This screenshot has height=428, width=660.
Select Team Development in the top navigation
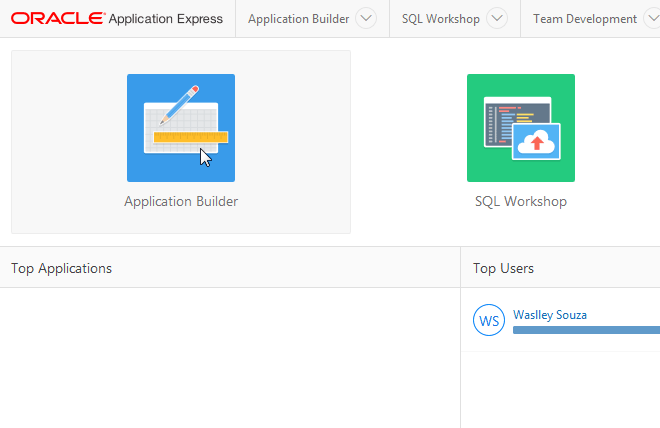tap(585, 19)
